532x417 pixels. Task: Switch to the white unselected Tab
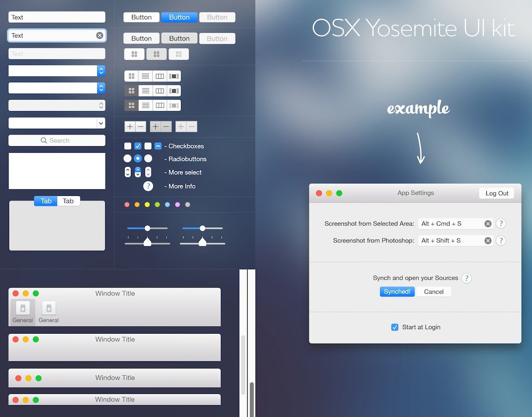pyautogui.click(x=68, y=201)
